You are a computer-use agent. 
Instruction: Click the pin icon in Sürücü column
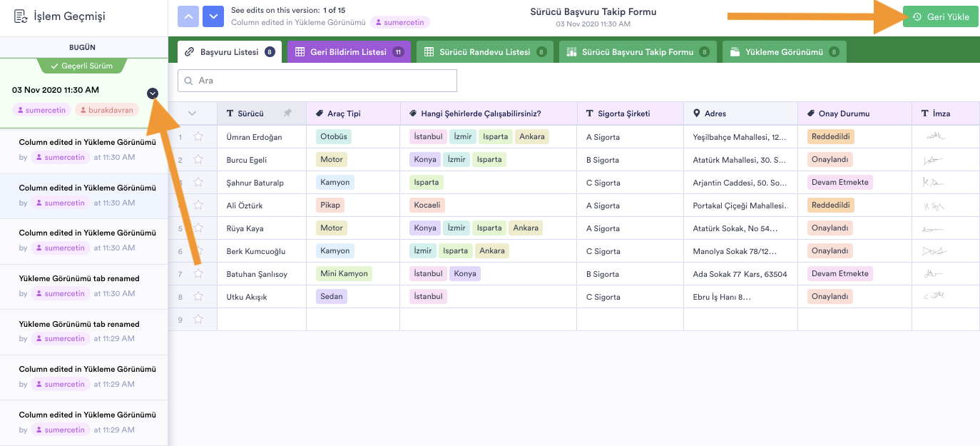point(287,113)
